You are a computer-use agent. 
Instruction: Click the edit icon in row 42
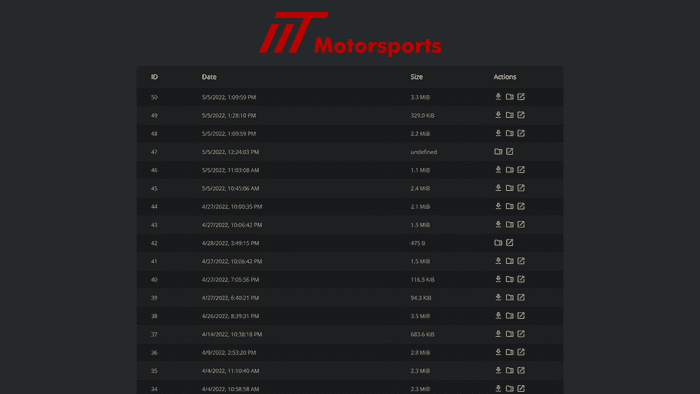(x=509, y=243)
